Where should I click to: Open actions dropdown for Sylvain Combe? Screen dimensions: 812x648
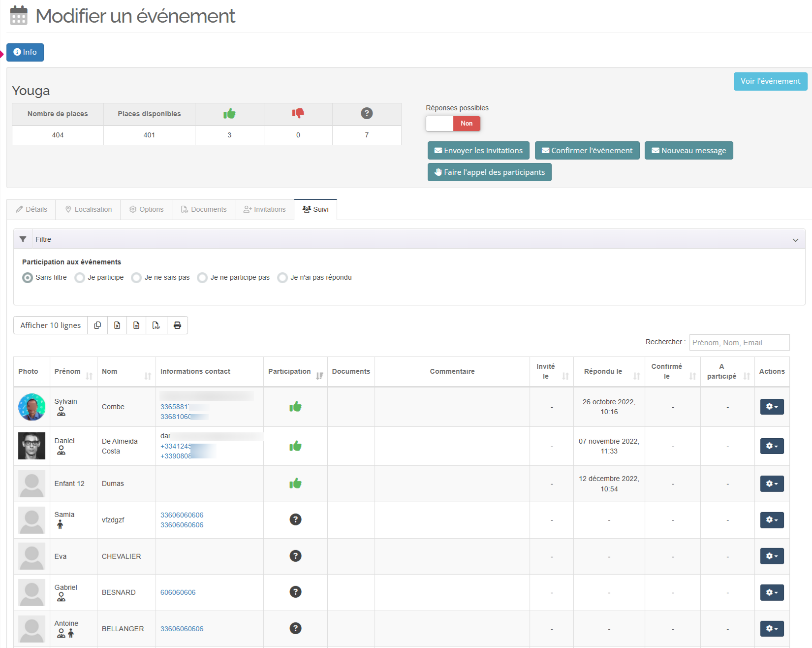pos(772,407)
